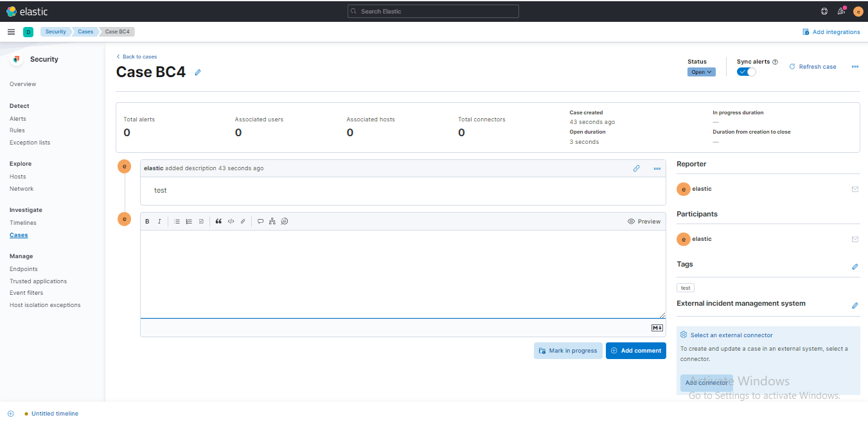Edit the case title with pencil icon
Viewport: 868px width, 422px height.
[x=198, y=73]
